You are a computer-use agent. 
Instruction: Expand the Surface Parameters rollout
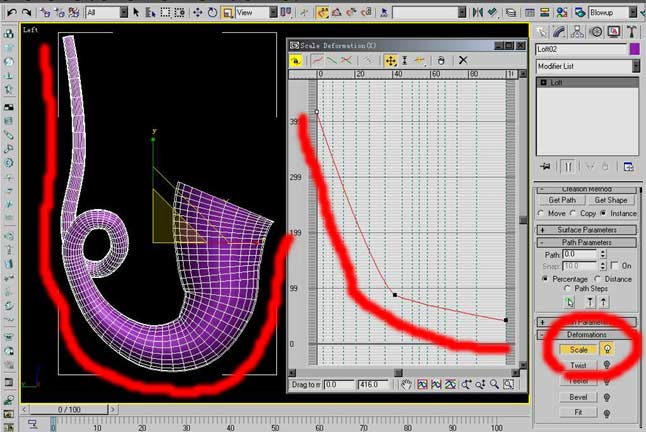(587, 230)
